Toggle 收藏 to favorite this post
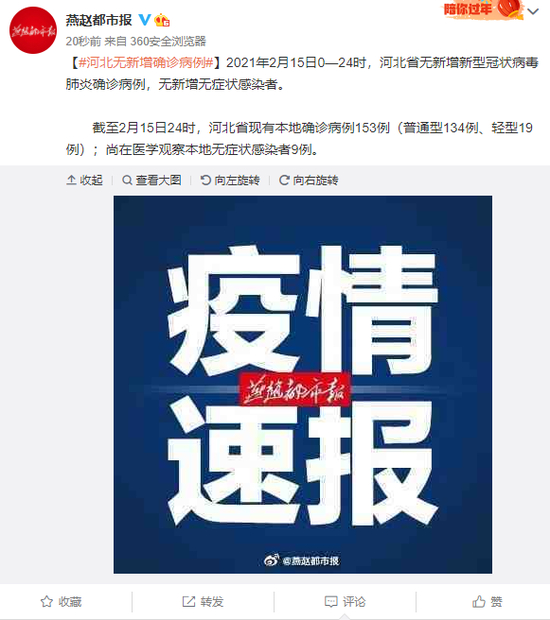 click(x=61, y=602)
